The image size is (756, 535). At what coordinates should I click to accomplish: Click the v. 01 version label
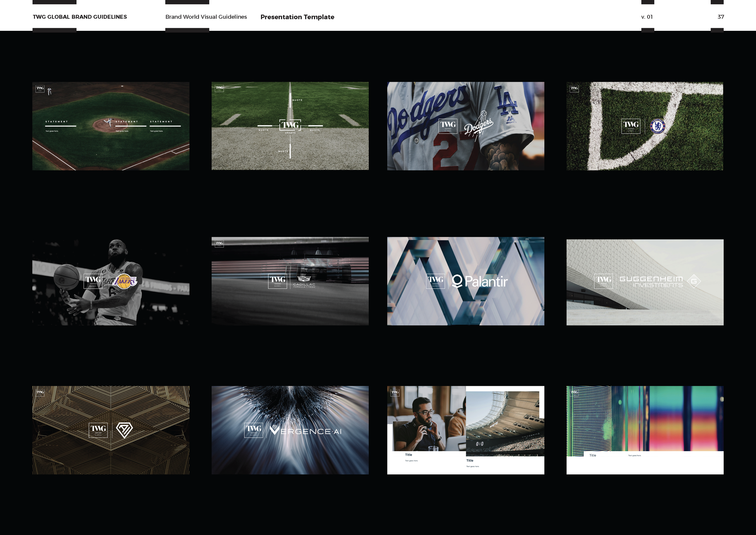click(647, 17)
